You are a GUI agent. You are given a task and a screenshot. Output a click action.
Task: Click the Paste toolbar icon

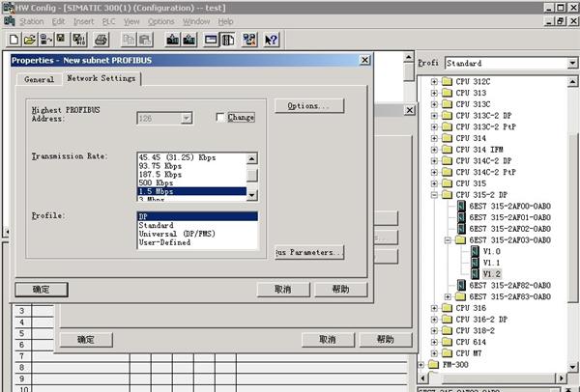pos(145,40)
